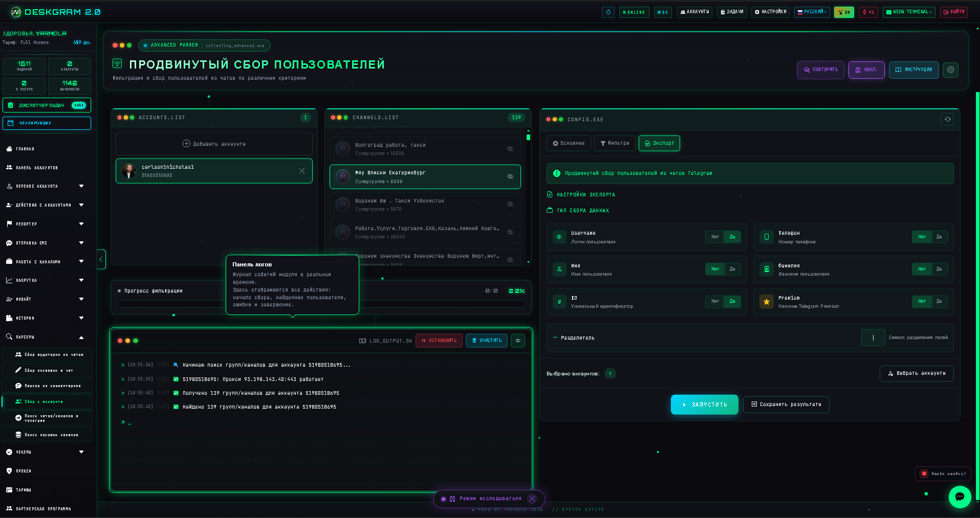Click the refresh icon in top bar
Screen dimensions: 980x518
click(x=608, y=12)
